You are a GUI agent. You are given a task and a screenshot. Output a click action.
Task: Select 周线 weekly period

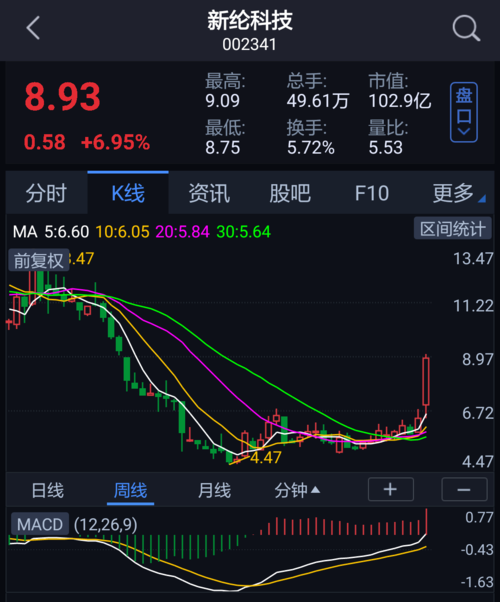pyautogui.click(x=131, y=490)
